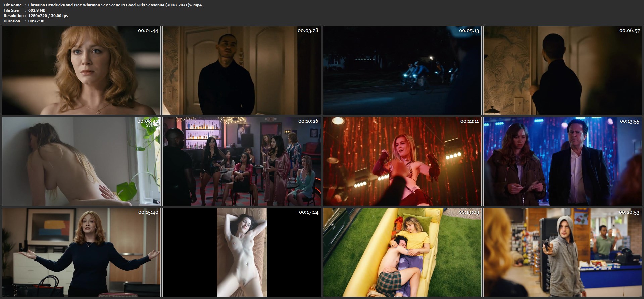Click the 00:10:26 timestamp
This screenshot has height=299, width=644.
308,121
